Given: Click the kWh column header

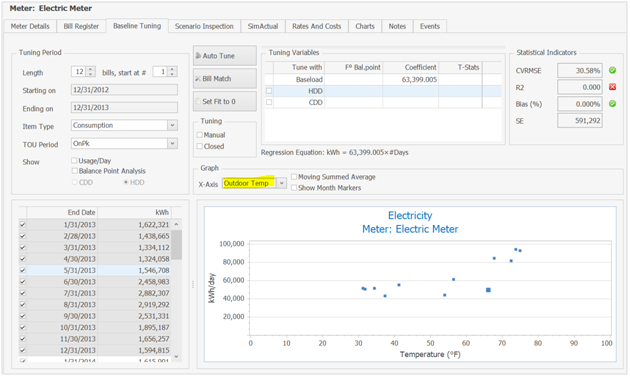Looking at the screenshot, I should 135,213.
